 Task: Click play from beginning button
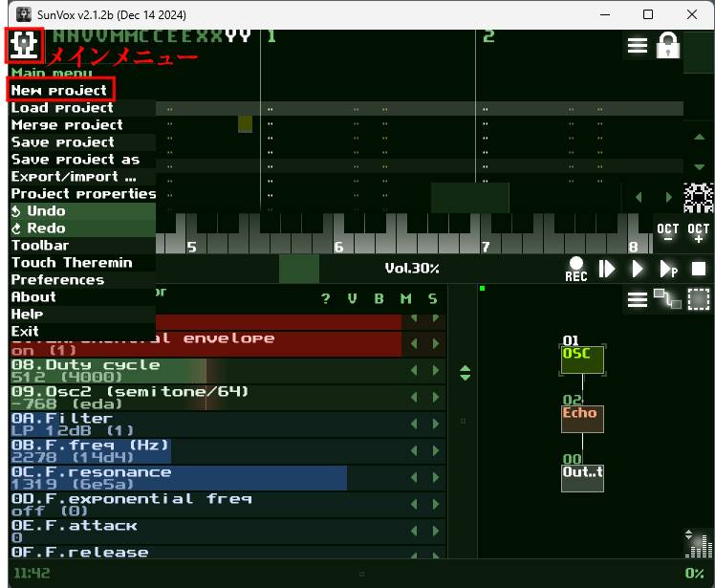606,269
